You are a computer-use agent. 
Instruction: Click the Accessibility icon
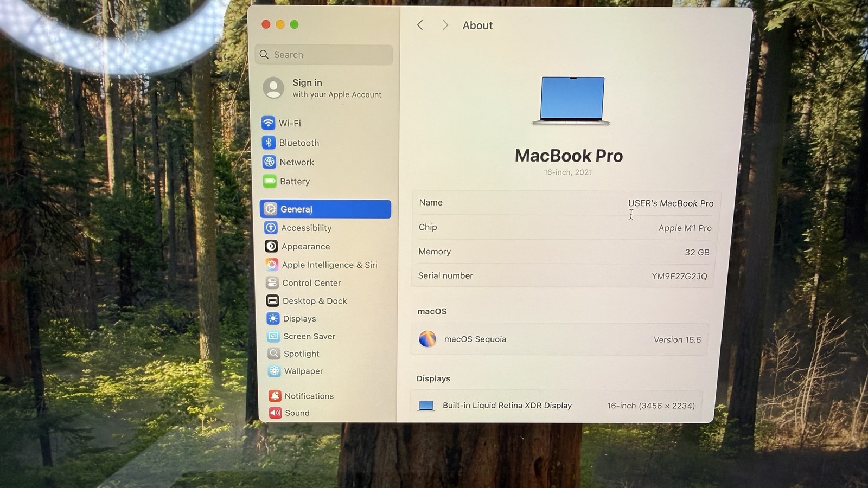271,228
